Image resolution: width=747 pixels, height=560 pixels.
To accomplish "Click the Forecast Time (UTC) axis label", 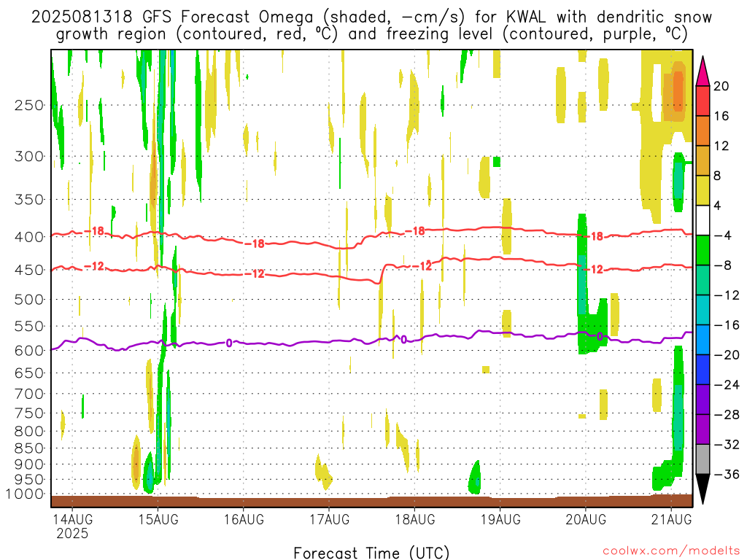I will (x=371, y=553).
